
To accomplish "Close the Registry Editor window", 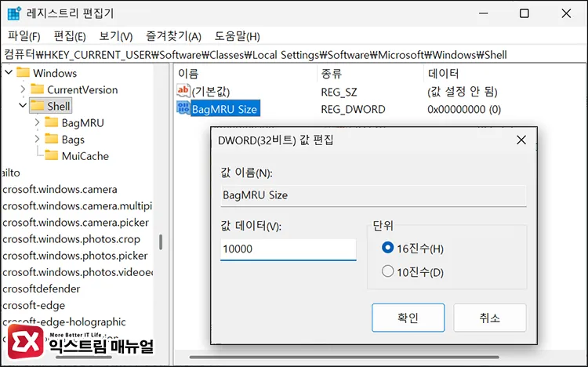I will click(x=566, y=13).
